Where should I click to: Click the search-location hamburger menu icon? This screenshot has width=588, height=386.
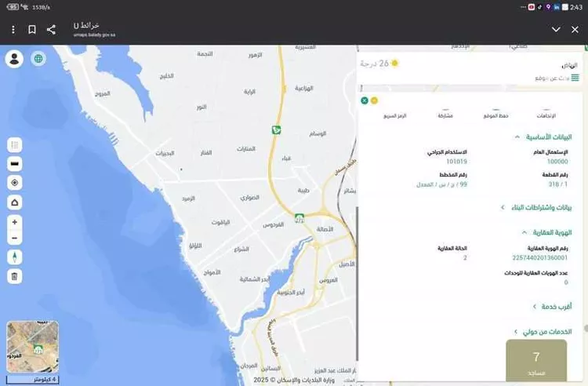click(x=575, y=78)
